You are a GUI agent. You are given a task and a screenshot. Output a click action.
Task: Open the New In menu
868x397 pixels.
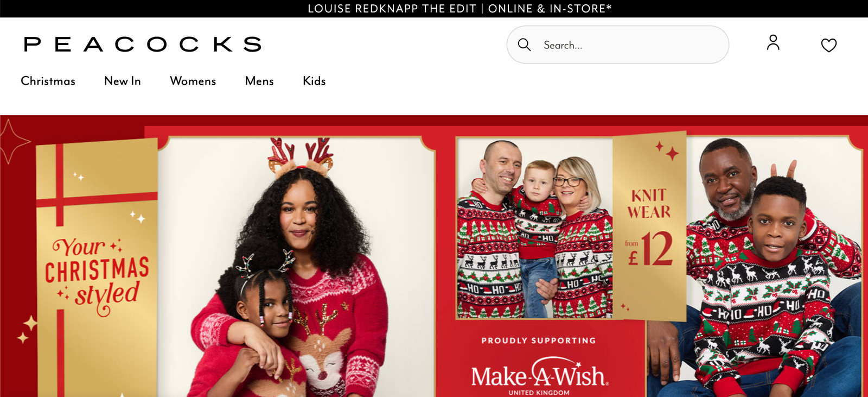coord(123,81)
